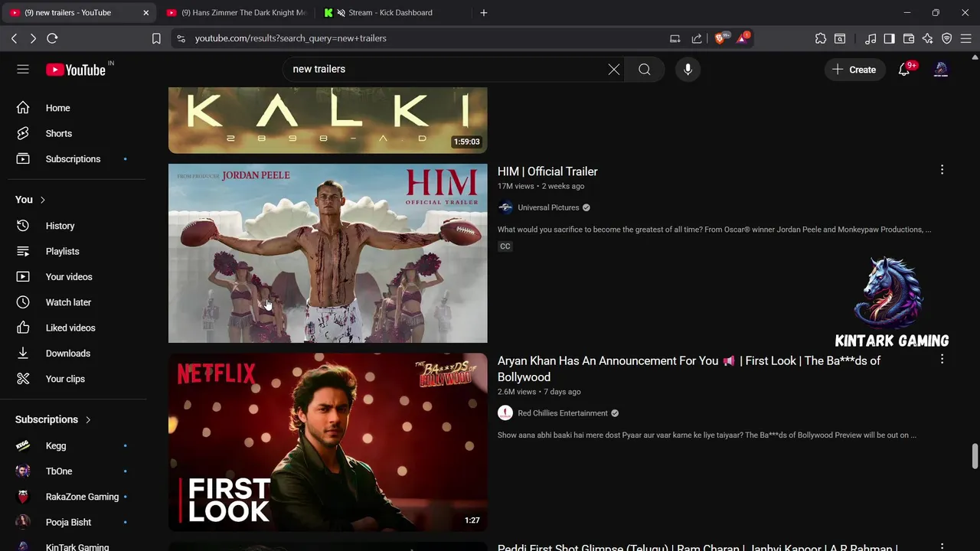View site information icon in address bar
980x551 pixels.
pos(180,38)
